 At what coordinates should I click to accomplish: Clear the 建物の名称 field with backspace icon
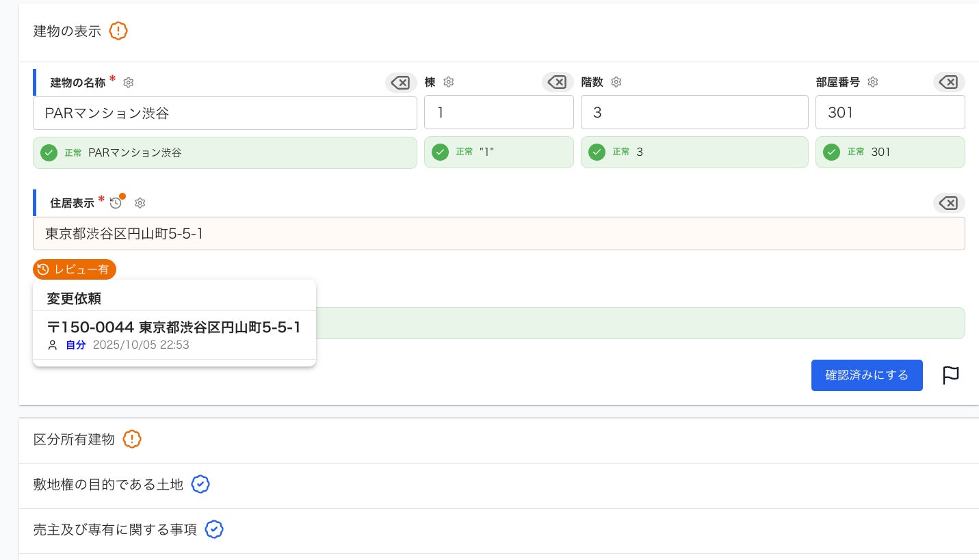coord(400,83)
